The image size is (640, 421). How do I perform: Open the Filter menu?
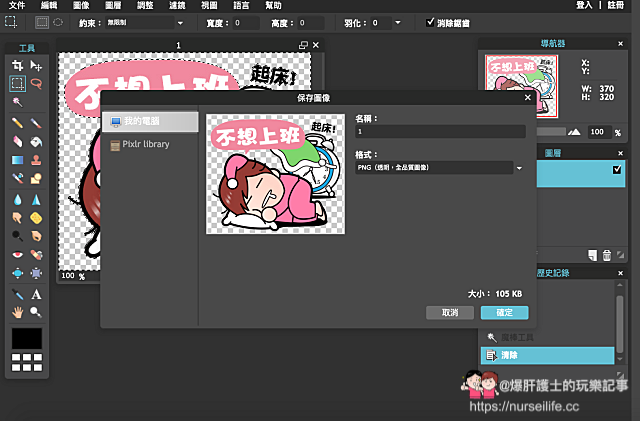[x=177, y=5]
